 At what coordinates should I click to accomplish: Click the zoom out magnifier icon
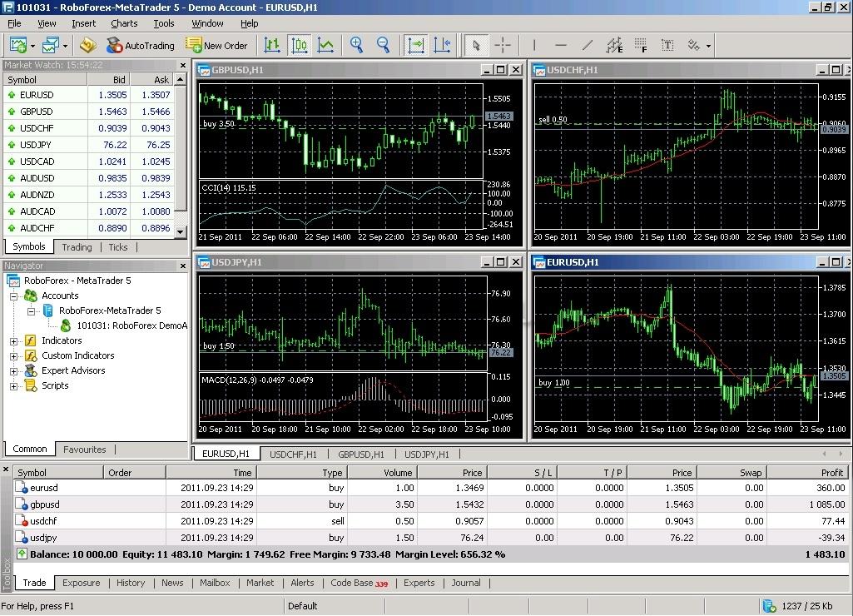click(x=383, y=45)
